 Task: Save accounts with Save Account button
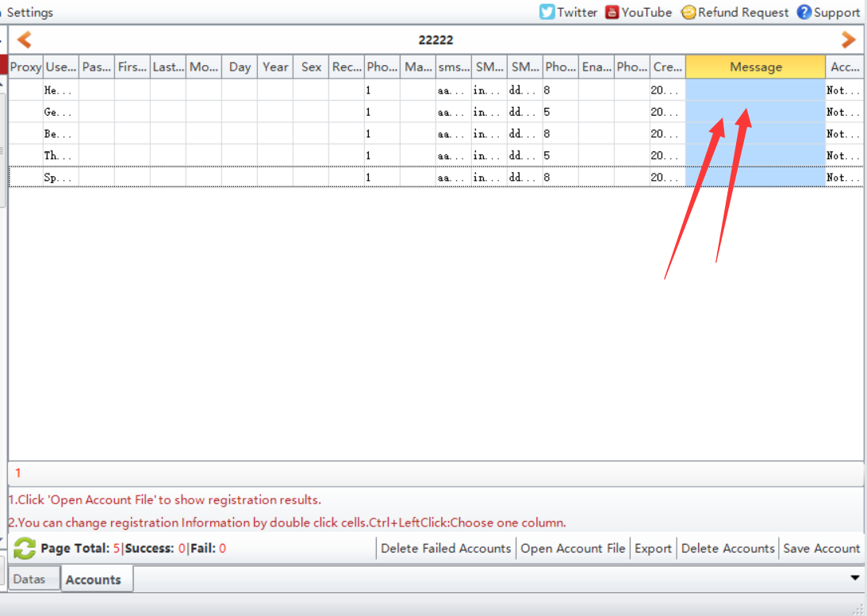coord(822,548)
